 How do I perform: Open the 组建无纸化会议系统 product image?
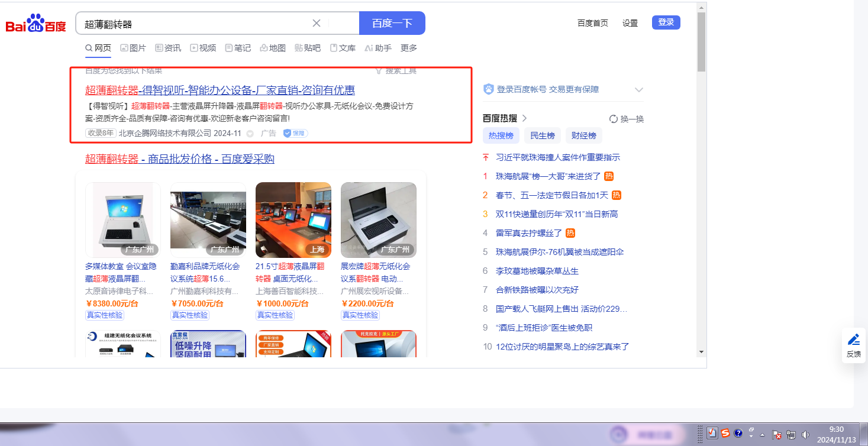(x=123, y=344)
